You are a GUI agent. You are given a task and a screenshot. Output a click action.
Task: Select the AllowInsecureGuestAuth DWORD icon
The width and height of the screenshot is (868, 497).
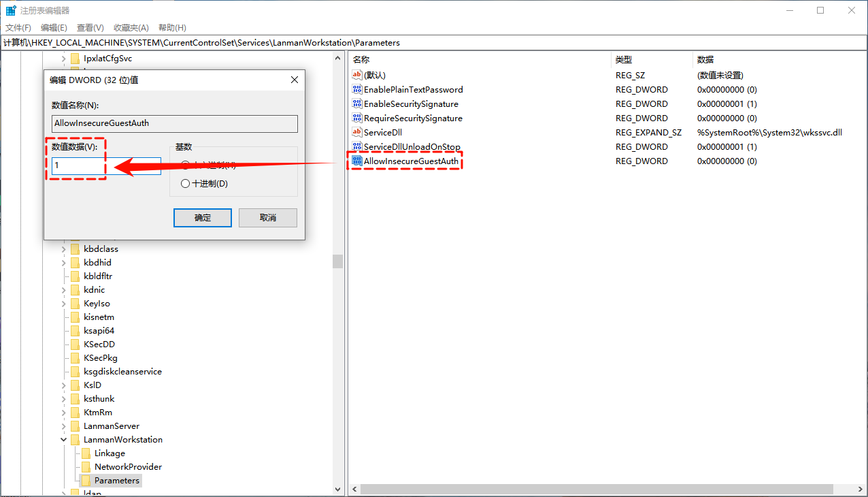click(357, 161)
